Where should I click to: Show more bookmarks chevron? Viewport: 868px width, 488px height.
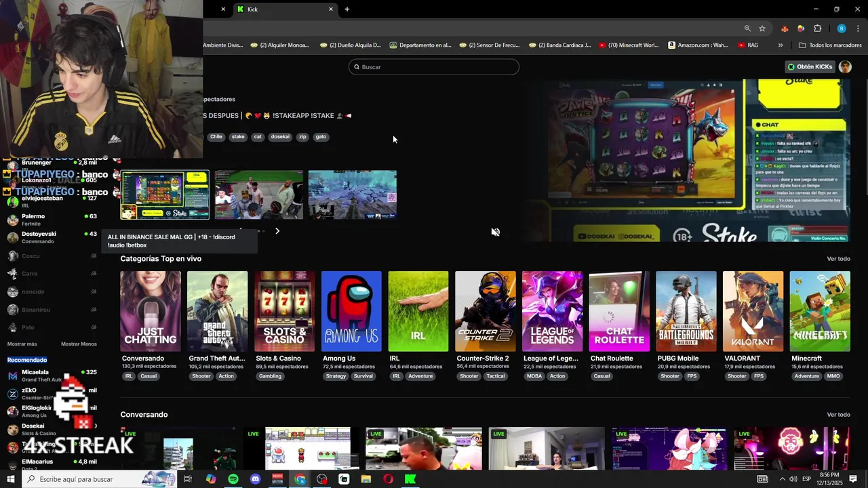click(781, 45)
